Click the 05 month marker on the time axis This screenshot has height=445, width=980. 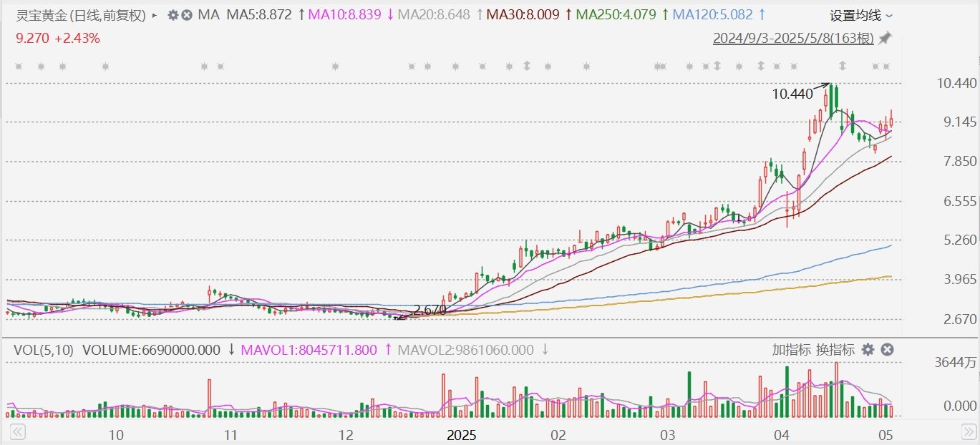click(886, 435)
